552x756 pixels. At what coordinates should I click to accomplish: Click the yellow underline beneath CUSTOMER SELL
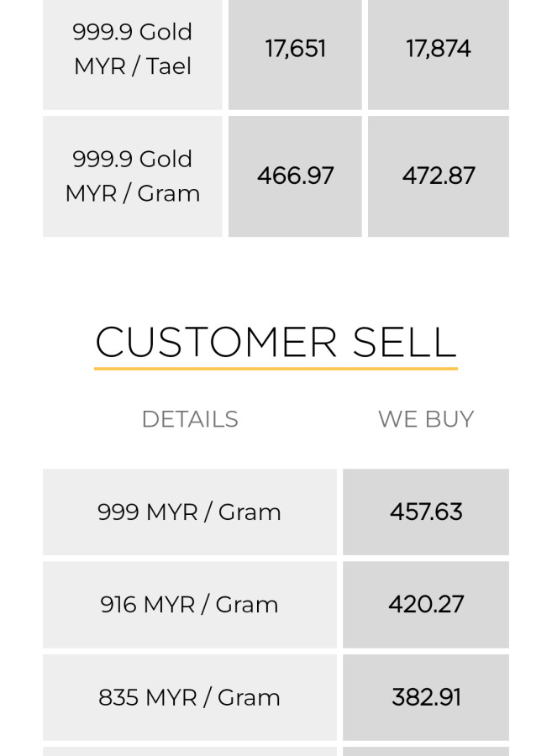(x=276, y=368)
